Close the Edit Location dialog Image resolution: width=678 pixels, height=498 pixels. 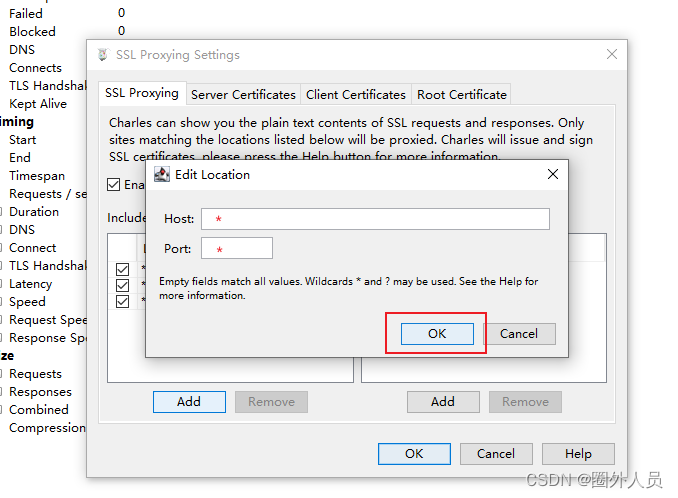(553, 174)
